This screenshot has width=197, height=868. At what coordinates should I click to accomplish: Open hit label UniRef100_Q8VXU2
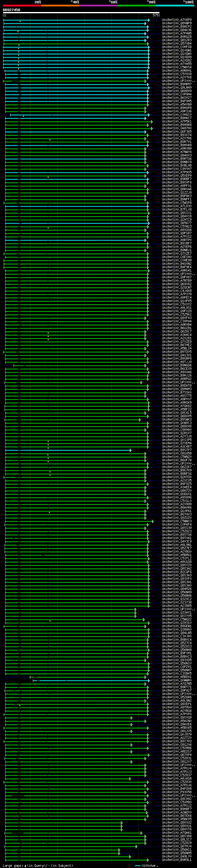(x=177, y=823)
